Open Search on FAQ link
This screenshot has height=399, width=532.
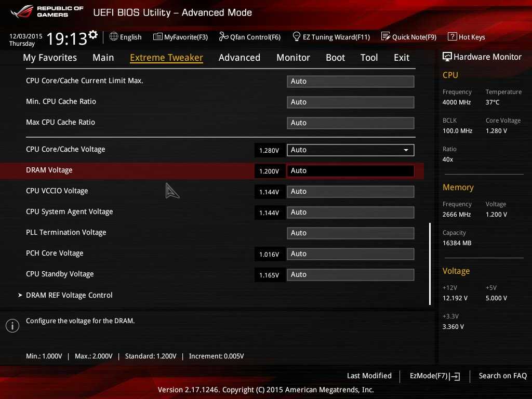point(502,376)
